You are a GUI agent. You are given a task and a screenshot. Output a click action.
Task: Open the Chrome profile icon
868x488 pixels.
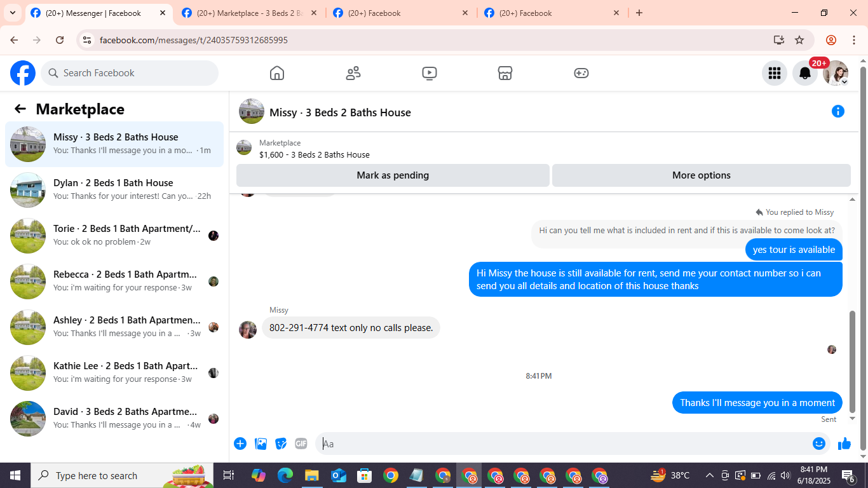click(x=831, y=40)
